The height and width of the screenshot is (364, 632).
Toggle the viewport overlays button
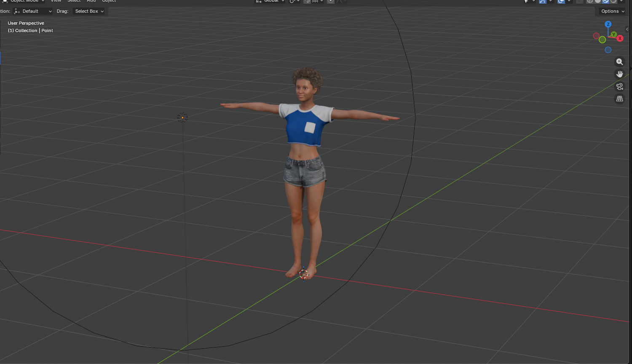[x=561, y=1]
